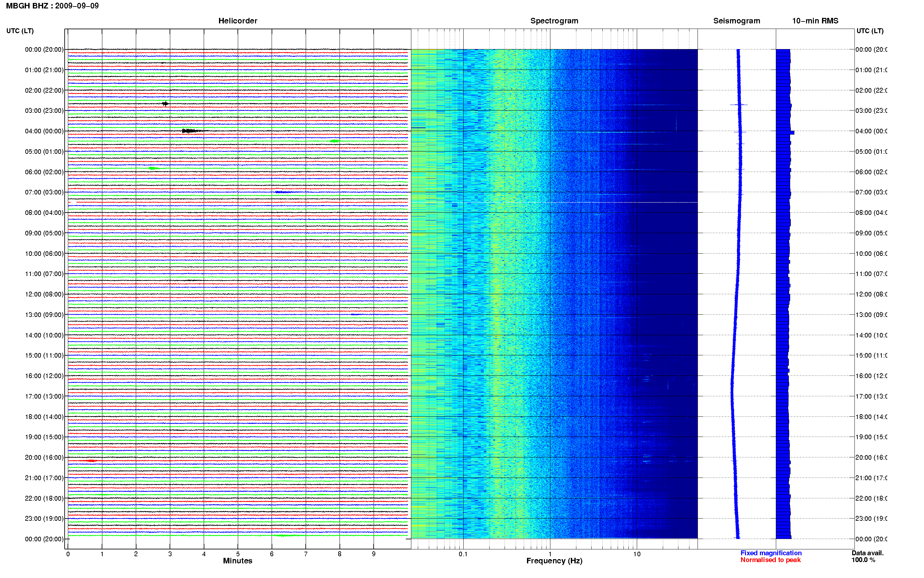Click the left '06:00 (02:00)' time label
Viewport: 924px width, 578px height.
pos(44,172)
